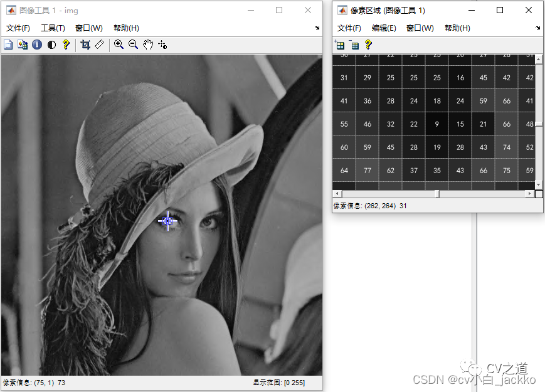Zoom out the Pixel Region grid (minus icon)

(354, 45)
